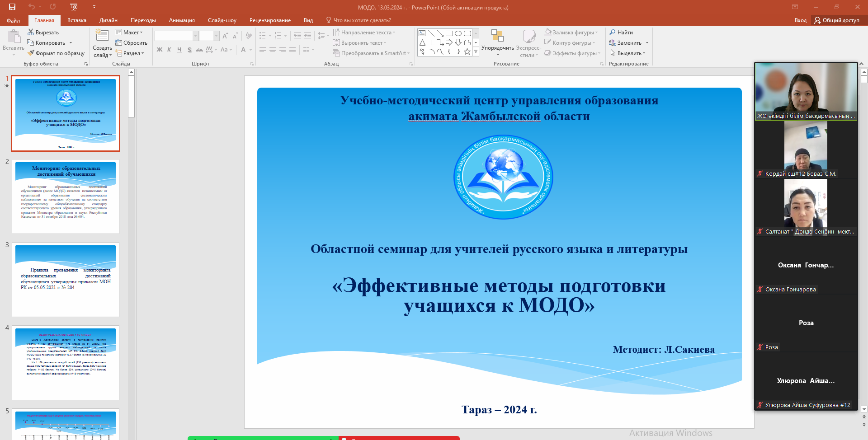Select participant tile Оксана Гончарова
This screenshot has height=440, width=868.
pos(806,265)
